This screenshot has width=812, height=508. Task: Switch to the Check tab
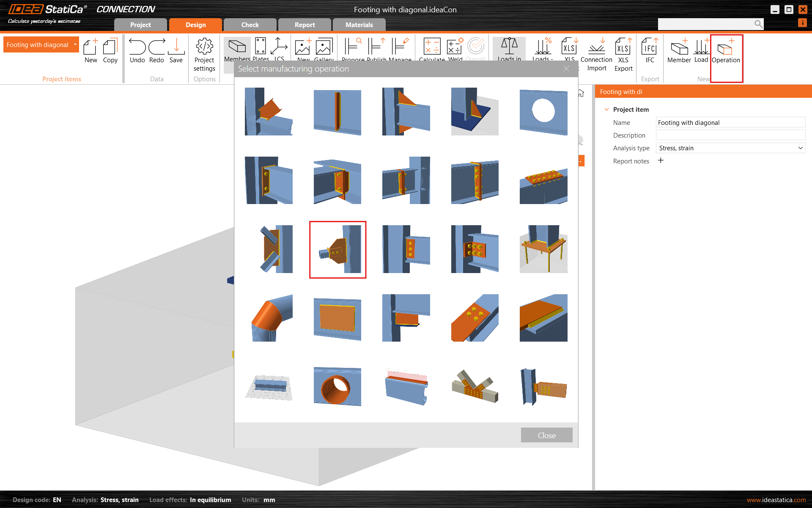pyautogui.click(x=250, y=25)
